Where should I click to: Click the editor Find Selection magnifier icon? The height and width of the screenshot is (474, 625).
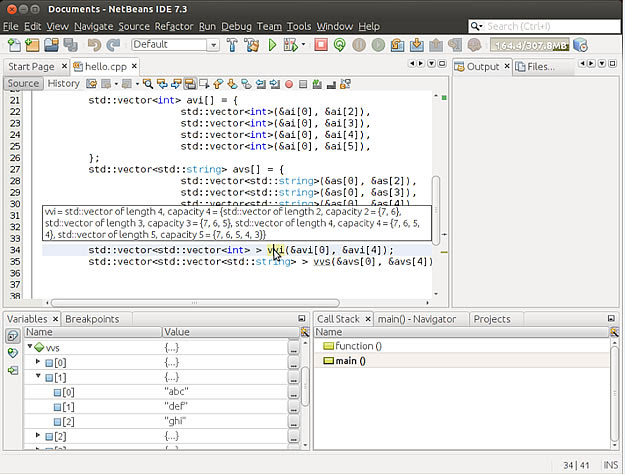pos(148,84)
